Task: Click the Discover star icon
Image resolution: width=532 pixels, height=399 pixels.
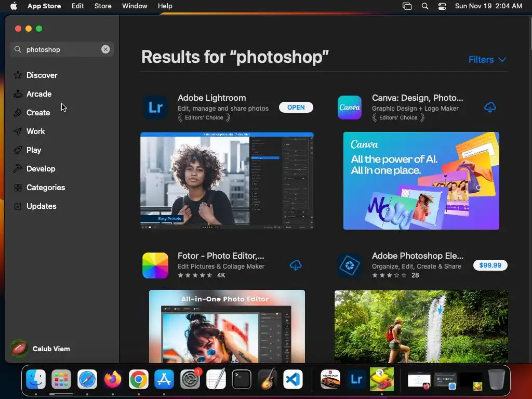Action: point(18,75)
